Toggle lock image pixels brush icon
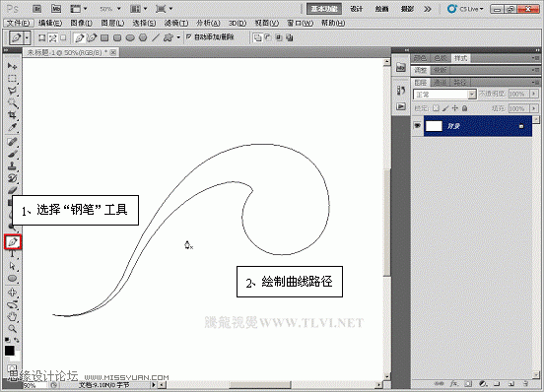Viewport: 544px width, 392px height. click(x=445, y=108)
